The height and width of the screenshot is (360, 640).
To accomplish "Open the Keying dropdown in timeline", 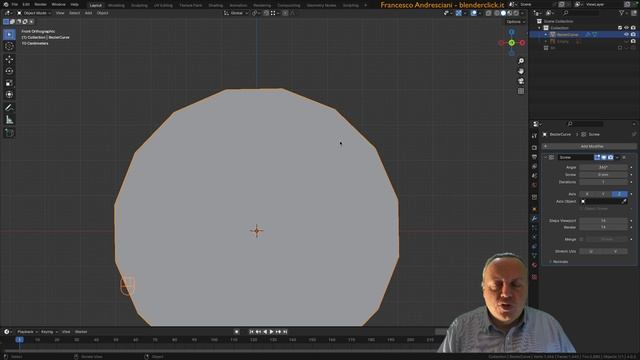I will (49, 332).
